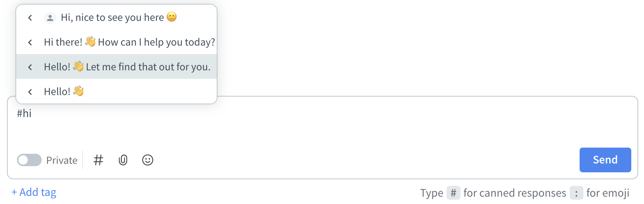The width and height of the screenshot is (644, 204).
Task: Choose "Hi there! How can I help you today?"
Action: [x=129, y=42]
